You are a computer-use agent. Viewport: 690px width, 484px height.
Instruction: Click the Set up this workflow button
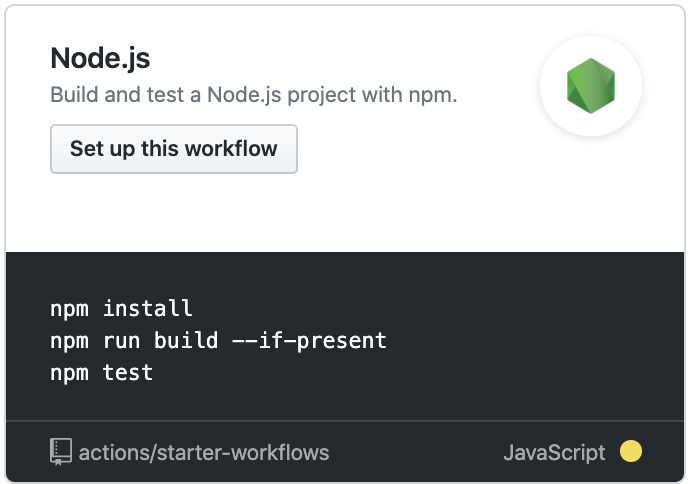click(x=174, y=149)
